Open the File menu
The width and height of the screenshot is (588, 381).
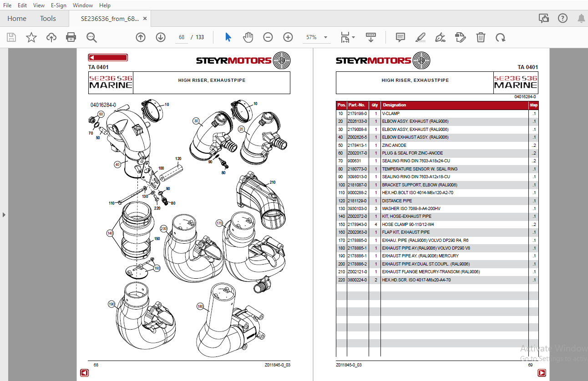(7, 5)
